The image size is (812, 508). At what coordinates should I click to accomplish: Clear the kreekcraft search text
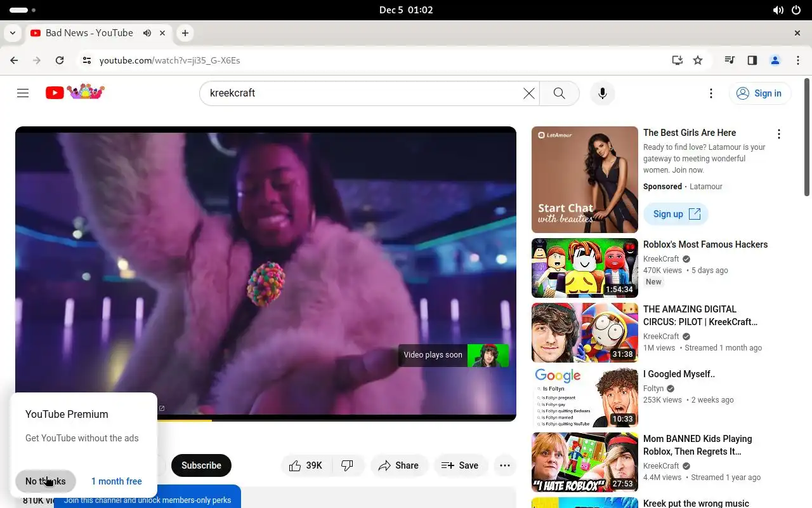528,93
